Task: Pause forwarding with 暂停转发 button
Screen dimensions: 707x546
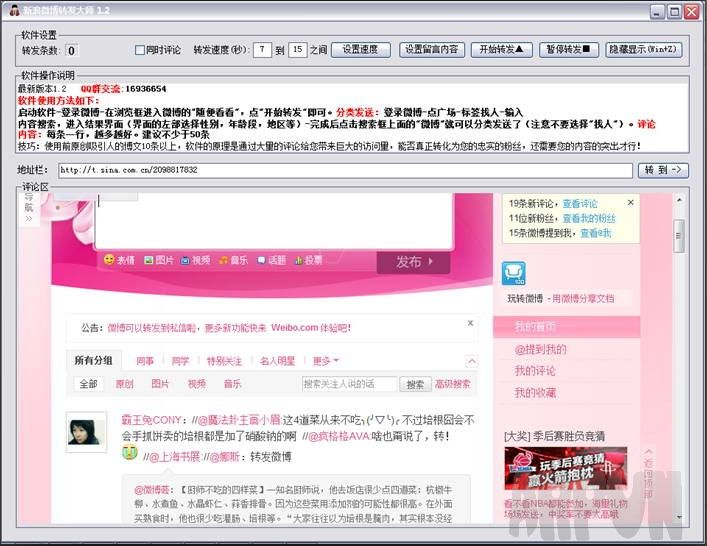Action: tap(568, 50)
